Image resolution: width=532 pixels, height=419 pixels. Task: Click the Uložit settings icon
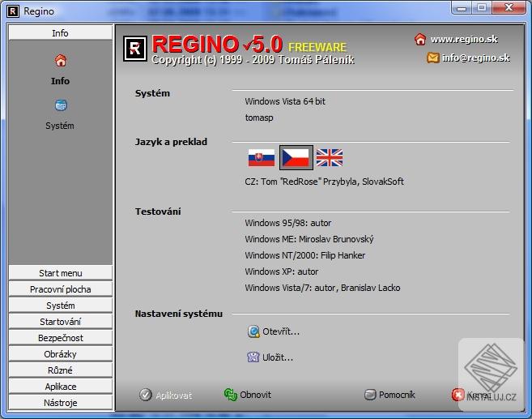tap(253, 357)
